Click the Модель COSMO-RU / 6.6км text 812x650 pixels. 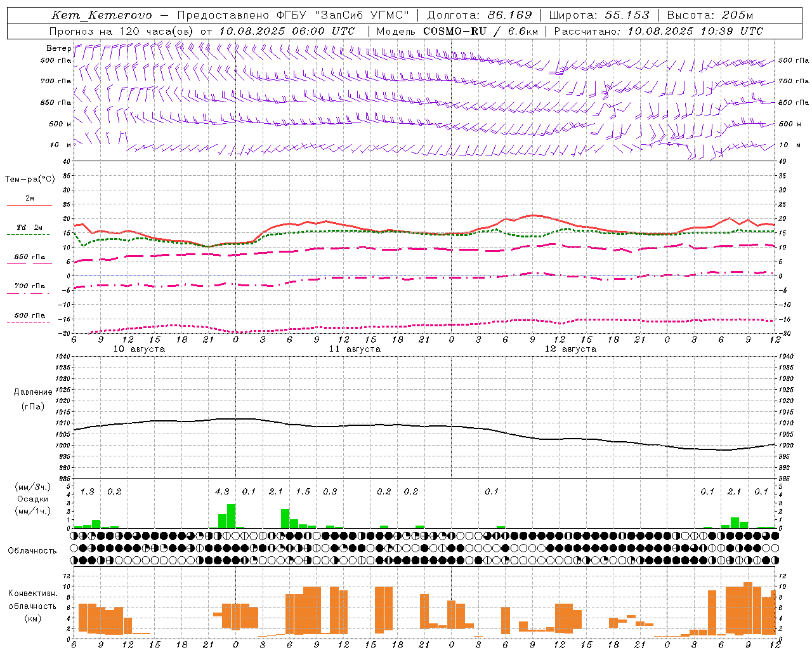point(457,30)
